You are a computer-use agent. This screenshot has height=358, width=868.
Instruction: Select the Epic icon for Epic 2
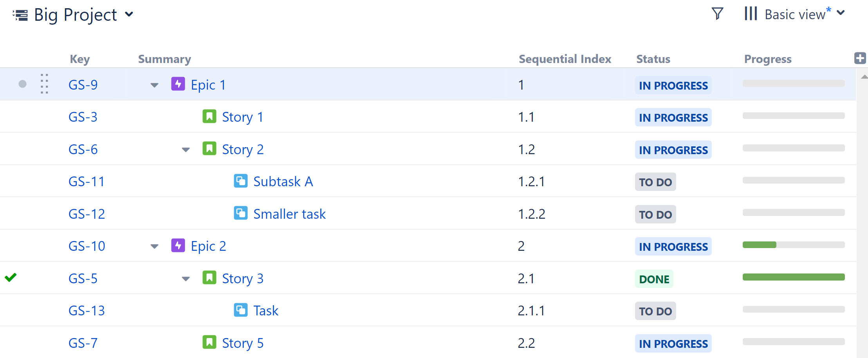tap(178, 245)
